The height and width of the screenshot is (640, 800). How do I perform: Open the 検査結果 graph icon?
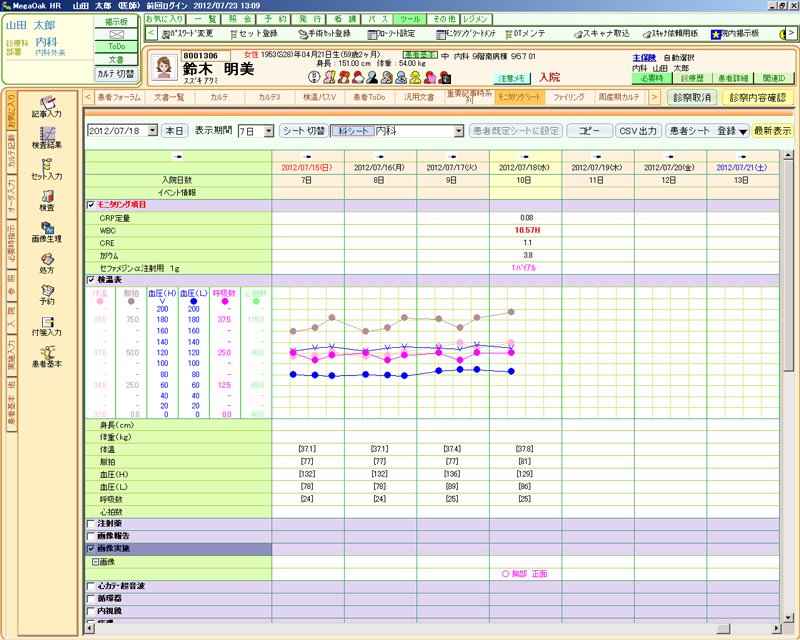[46, 138]
